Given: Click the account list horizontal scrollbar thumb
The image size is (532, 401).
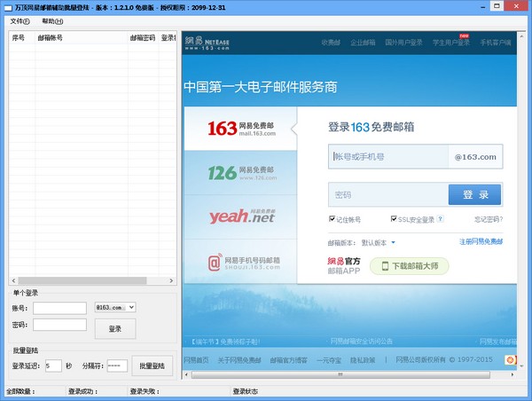Looking at the screenshot, I should [82, 281].
